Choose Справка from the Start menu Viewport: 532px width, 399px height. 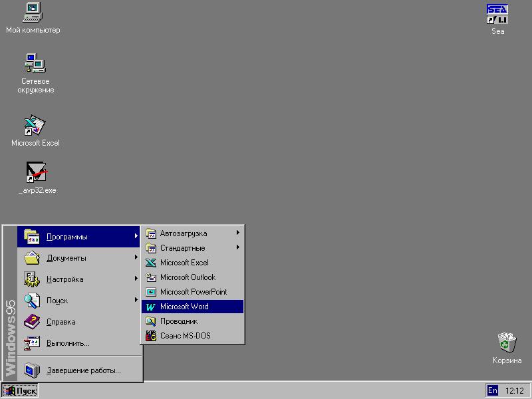(x=78, y=322)
